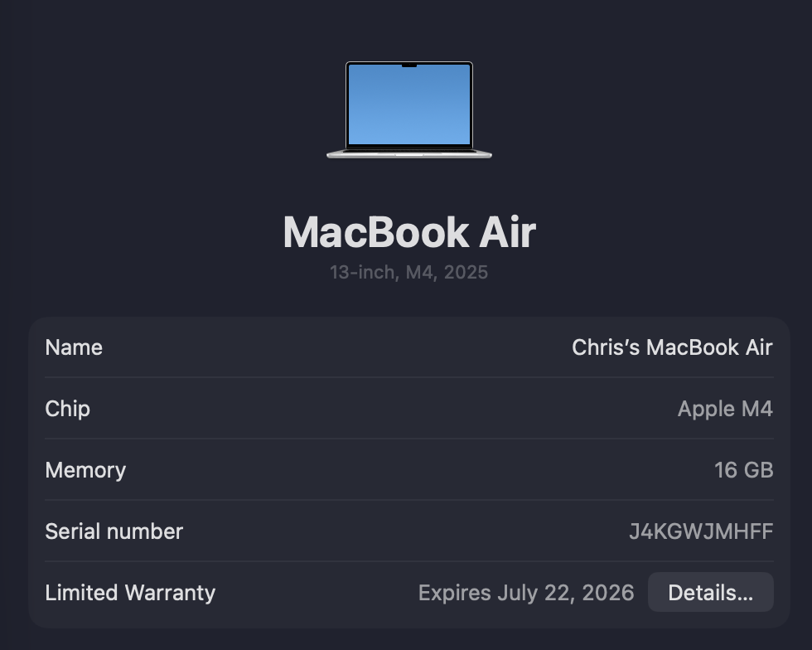The width and height of the screenshot is (812, 650).
Task: Edit the computer name "Chris's MacBook Air"
Action: pyautogui.click(x=672, y=347)
